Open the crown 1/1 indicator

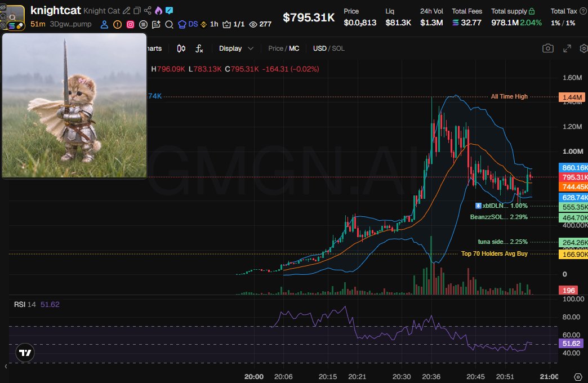pos(234,24)
